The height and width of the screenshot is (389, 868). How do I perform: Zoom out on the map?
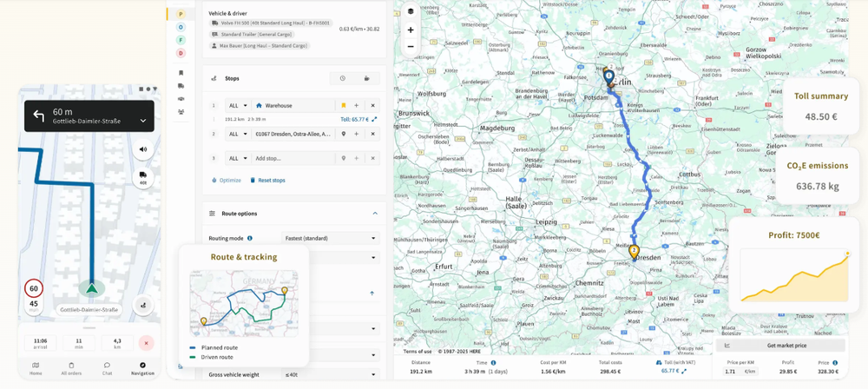pos(411,47)
